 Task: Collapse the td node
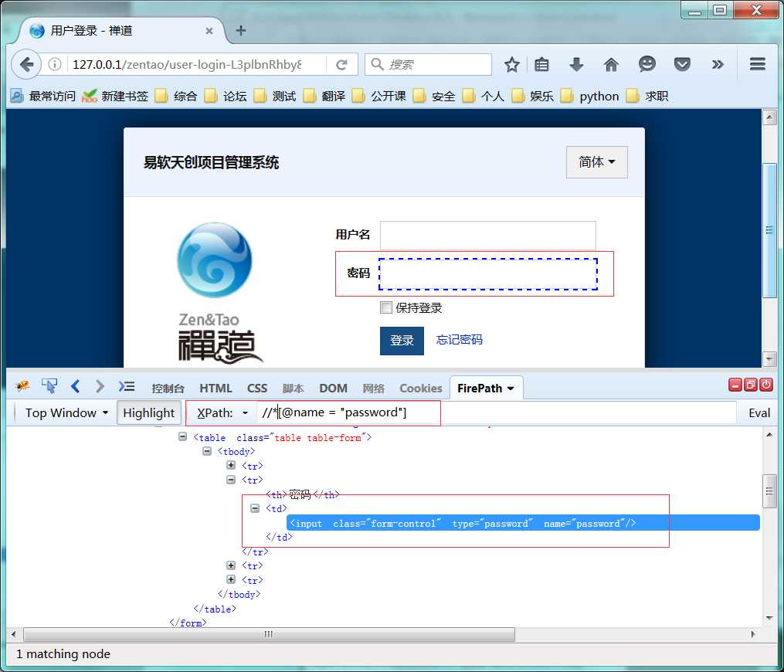(255, 508)
